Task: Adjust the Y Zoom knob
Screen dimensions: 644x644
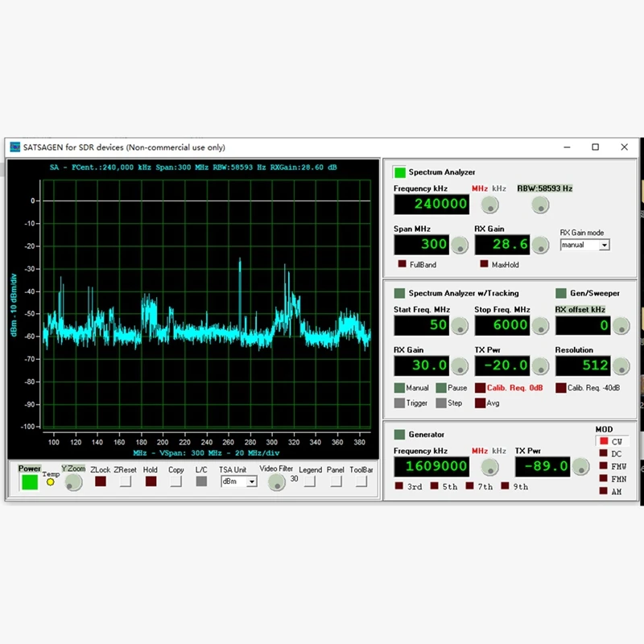Action: pyautogui.click(x=73, y=482)
